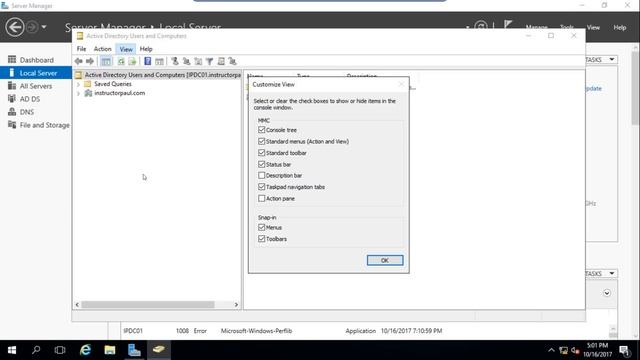Click Server Manager refresh icon
The image size is (640, 360).
point(481,27)
